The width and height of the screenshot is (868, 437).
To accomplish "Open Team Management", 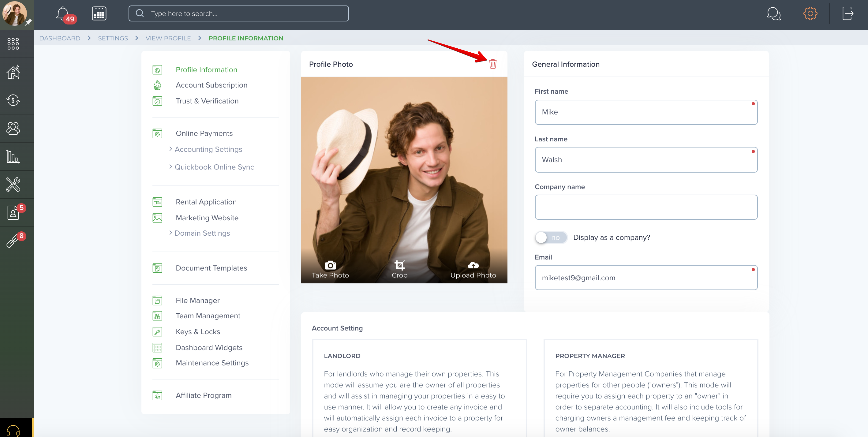I will pos(208,316).
